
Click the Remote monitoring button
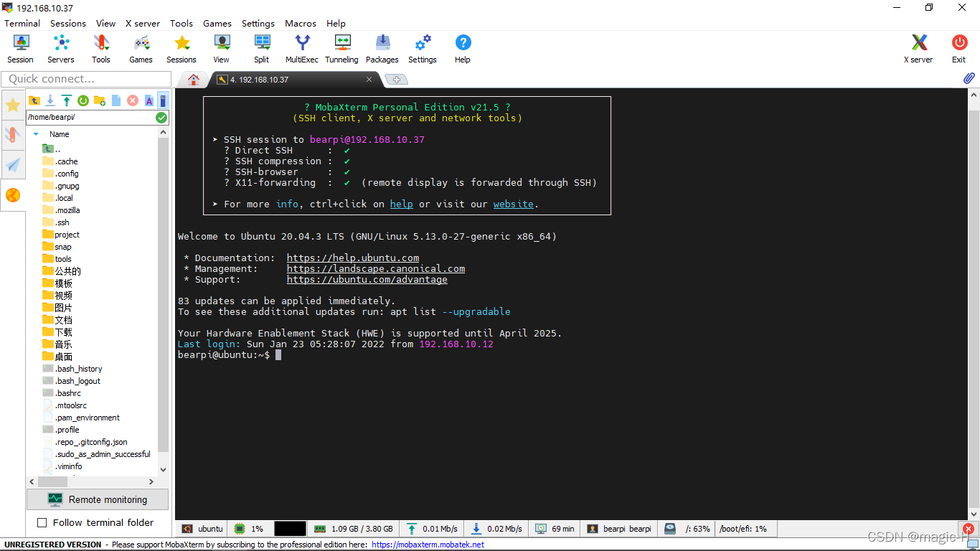[98, 499]
